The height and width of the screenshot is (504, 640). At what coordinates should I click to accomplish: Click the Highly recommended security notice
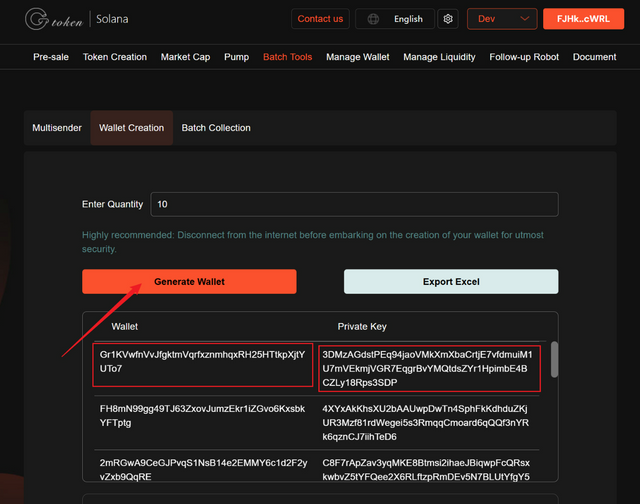coord(313,242)
